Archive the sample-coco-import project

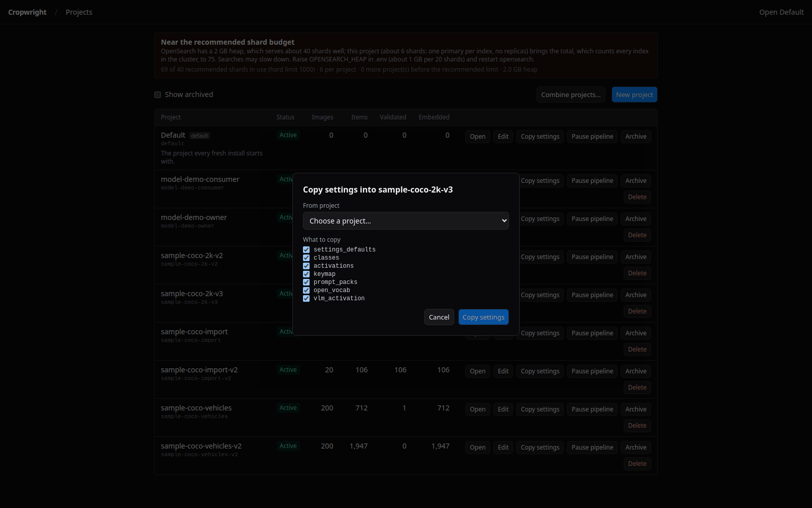pos(636,333)
